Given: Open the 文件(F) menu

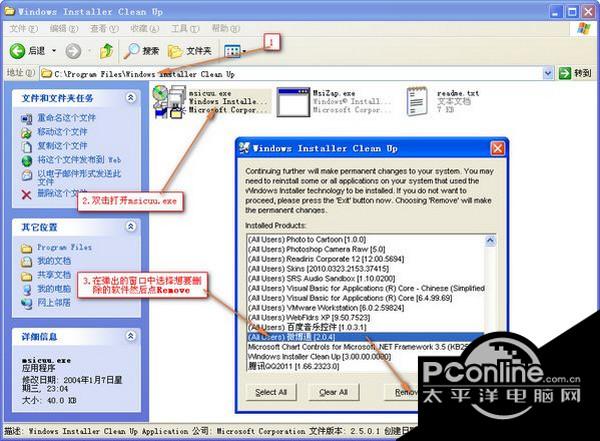Looking at the screenshot, I should [23, 29].
